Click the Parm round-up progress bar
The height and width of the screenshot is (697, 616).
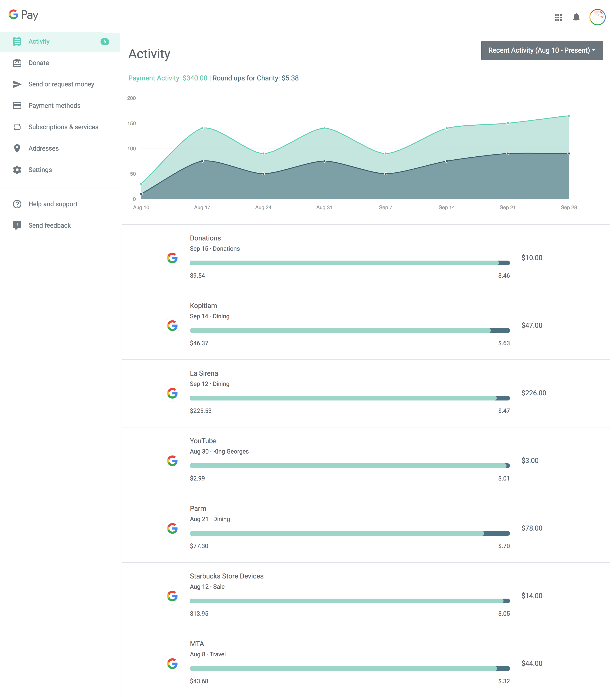350,533
